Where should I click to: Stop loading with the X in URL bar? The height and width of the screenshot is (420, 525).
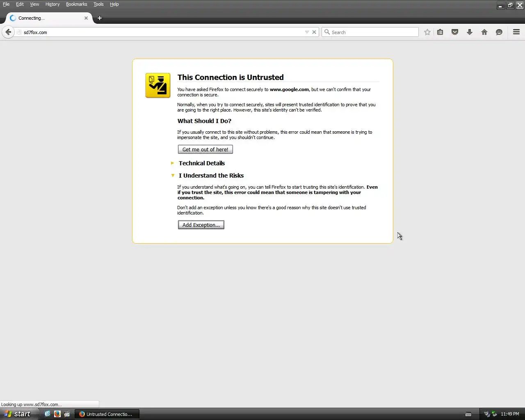click(314, 32)
